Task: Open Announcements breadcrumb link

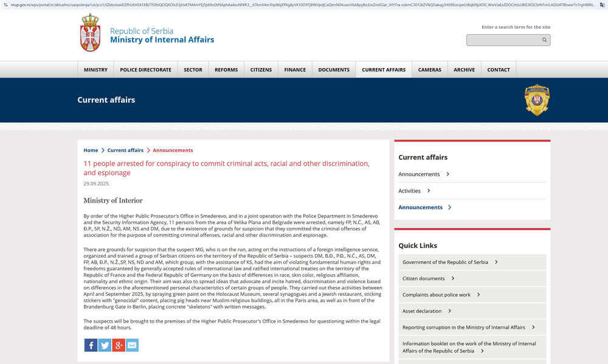Action: (x=173, y=151)
